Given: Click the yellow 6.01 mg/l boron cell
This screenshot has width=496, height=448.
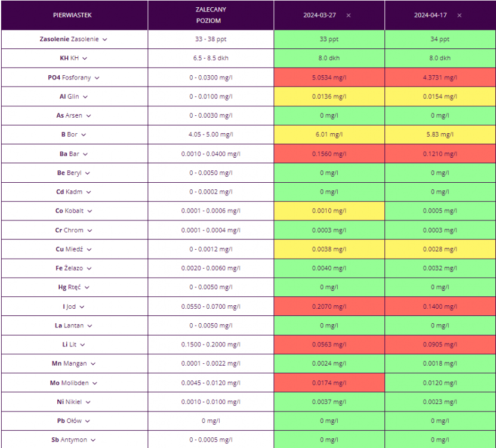Looking at the screenshot, I should pos(329,135).
